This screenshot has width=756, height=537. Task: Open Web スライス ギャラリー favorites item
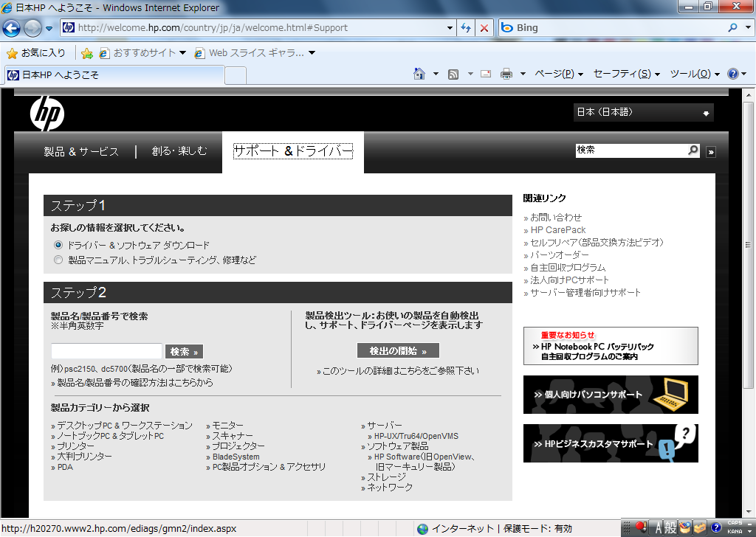(x=255, y=53)
